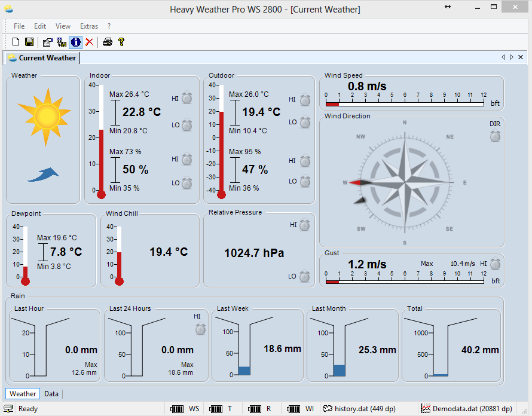Click the red X delete toolbar icon
532x416 pixels.
[x=89, y=42]
